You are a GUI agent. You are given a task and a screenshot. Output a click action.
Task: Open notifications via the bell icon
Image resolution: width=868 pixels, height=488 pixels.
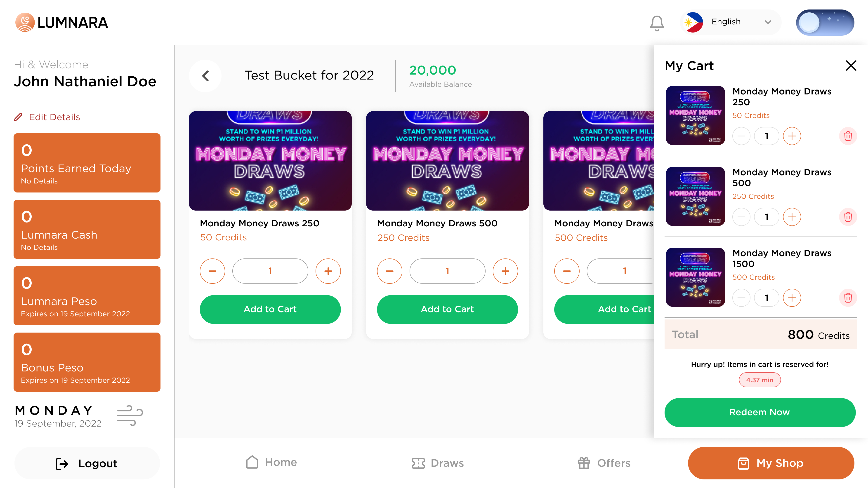[x=656, y=22]
